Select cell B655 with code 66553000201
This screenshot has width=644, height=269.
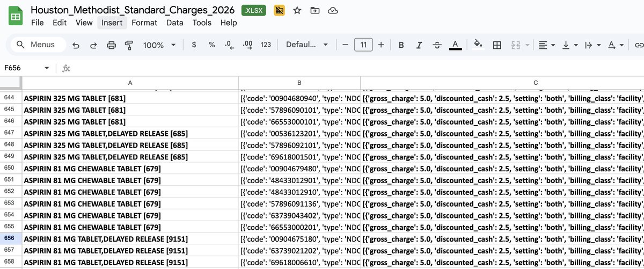pos(299,227)
